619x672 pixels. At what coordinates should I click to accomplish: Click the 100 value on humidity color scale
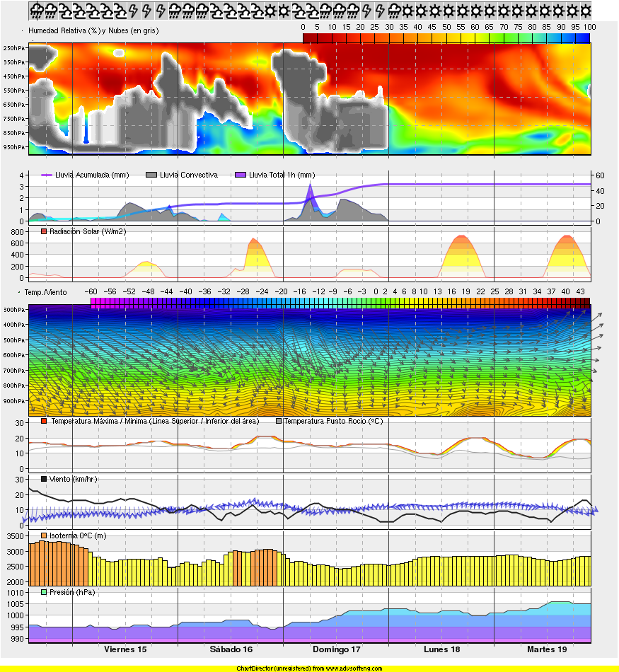tap(589, 27)
